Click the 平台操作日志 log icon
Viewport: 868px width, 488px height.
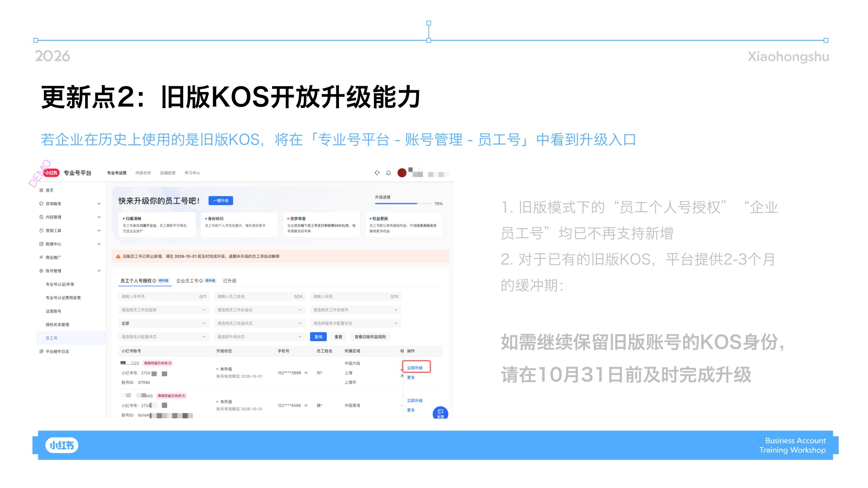tap(41, 352)
